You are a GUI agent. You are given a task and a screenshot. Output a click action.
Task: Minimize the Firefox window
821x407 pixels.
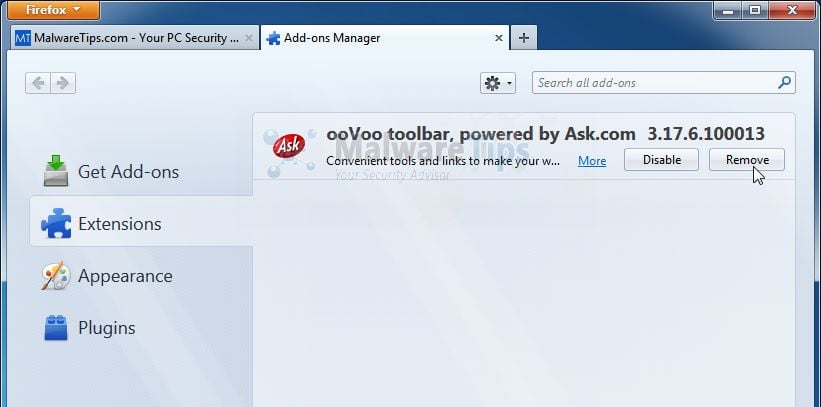(x=726, y=9)
